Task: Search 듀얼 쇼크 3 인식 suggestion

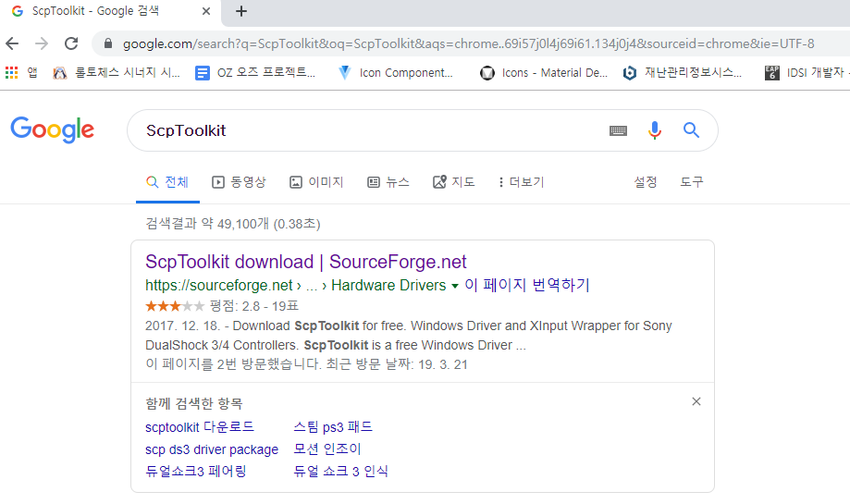Action: tap(340, 471)
